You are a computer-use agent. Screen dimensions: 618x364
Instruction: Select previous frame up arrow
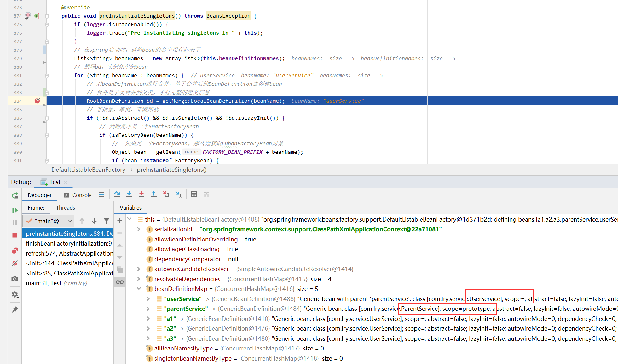click(82, 221)
